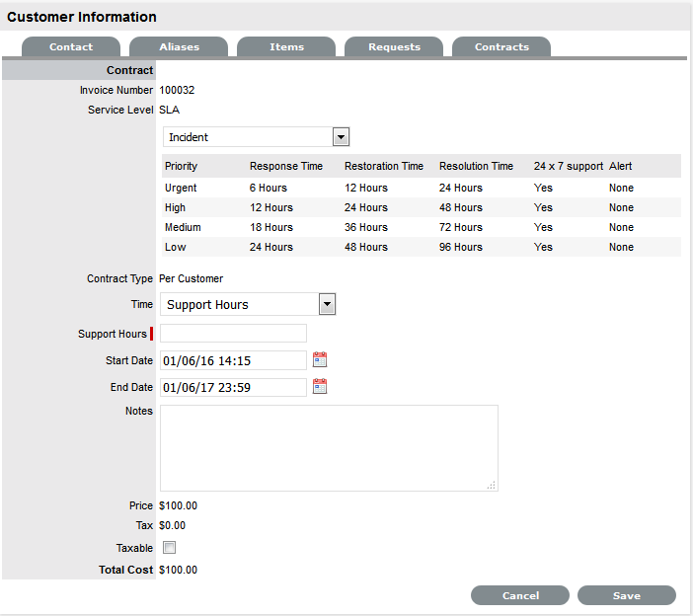Click inside the Notes text area
This screenshot has height=616, width=693.
coord(328,447)
